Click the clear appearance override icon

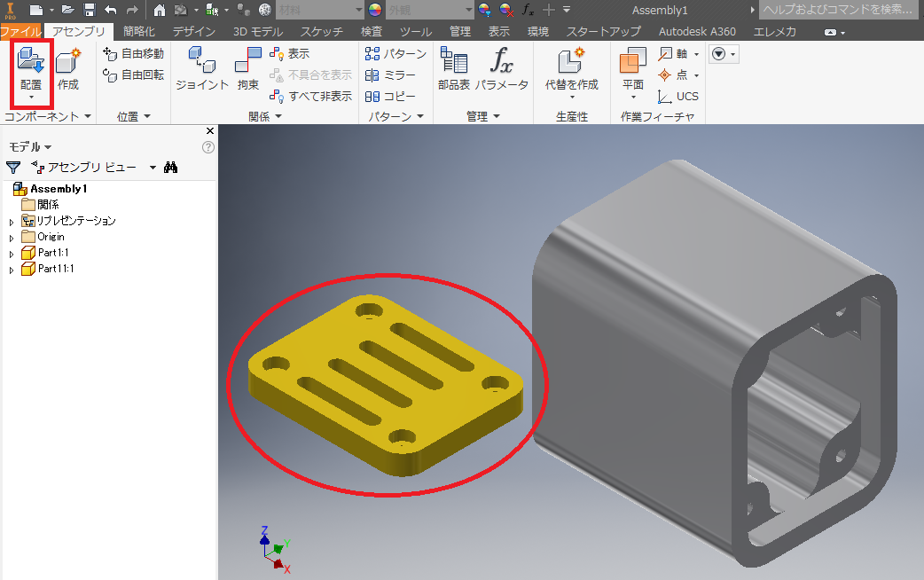[x=505, y=10]
